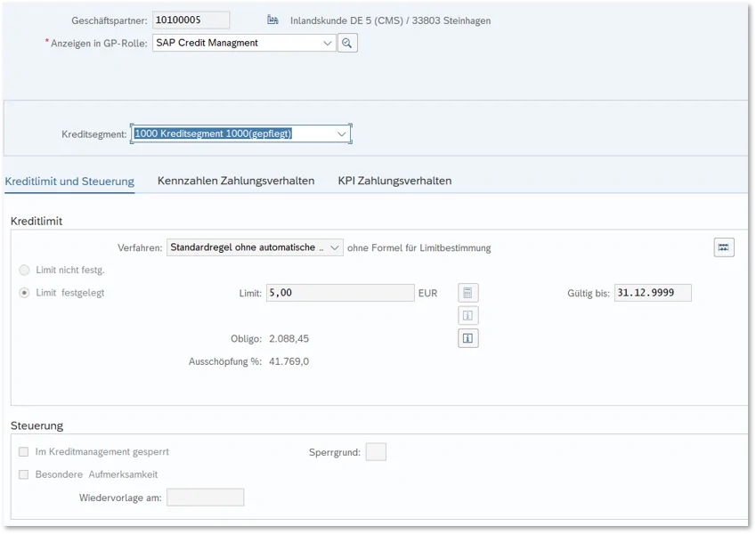Click the organization icon next to Inlandskunde
Screen dimensions: 756x534
272,20
